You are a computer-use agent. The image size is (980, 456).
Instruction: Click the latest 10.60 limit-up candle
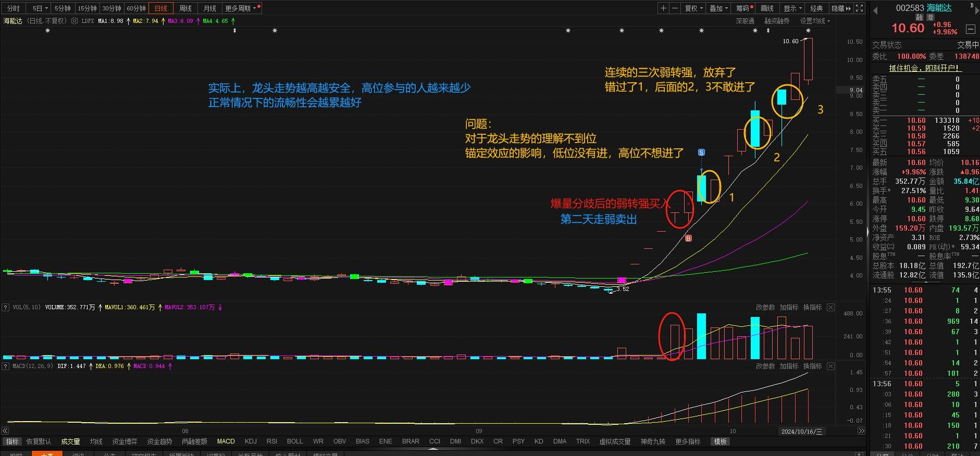tap(808, 60)
